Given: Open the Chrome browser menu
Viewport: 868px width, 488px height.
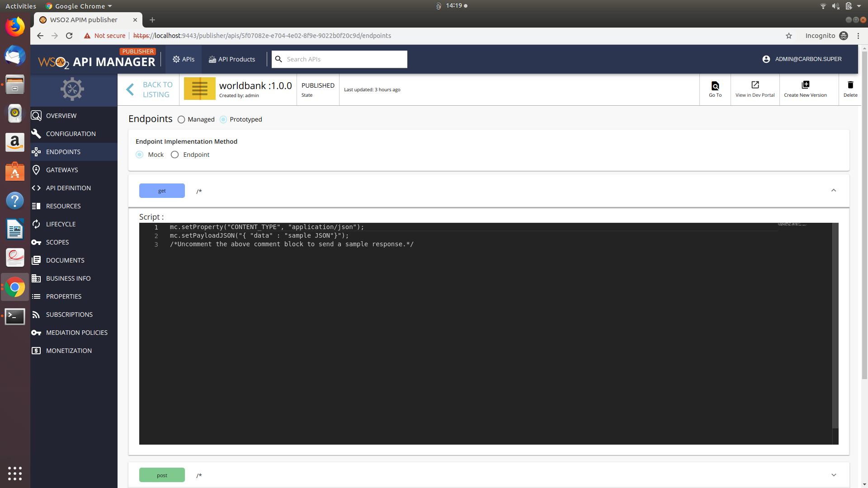Looking at the screenshot, I should [858, 36].
